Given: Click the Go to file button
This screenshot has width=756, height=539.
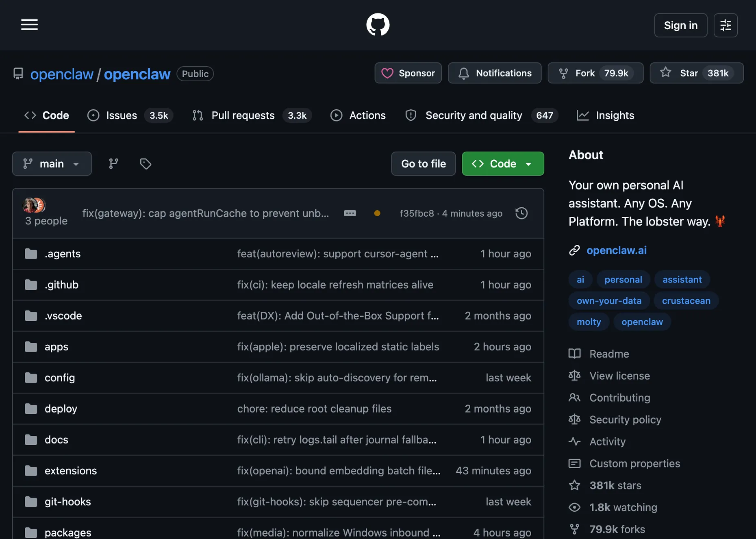Looking at the screenshot, I should click(424, 164).
